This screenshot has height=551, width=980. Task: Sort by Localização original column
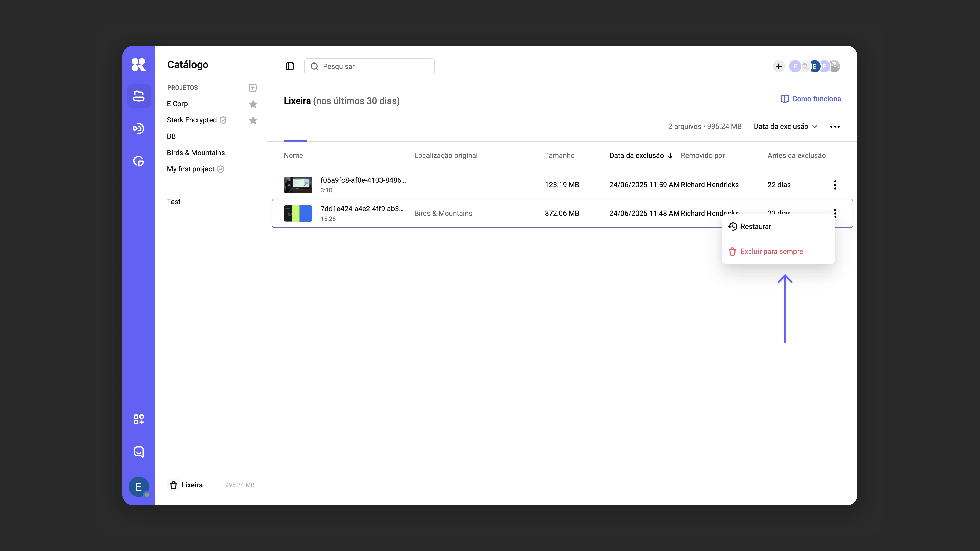(446, 156)
